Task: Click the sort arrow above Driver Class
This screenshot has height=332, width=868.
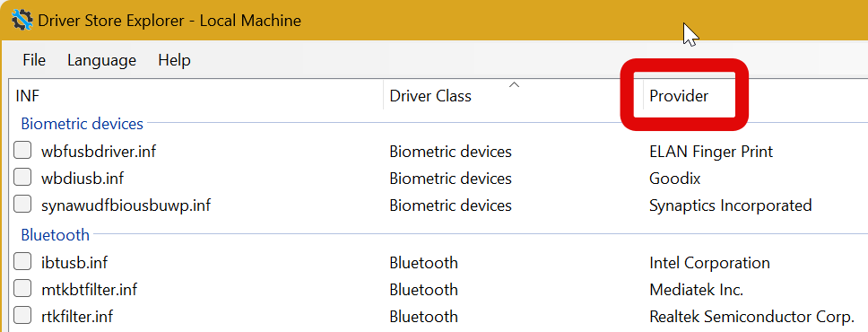Action: pyautogui.click(x=515, y=84)
